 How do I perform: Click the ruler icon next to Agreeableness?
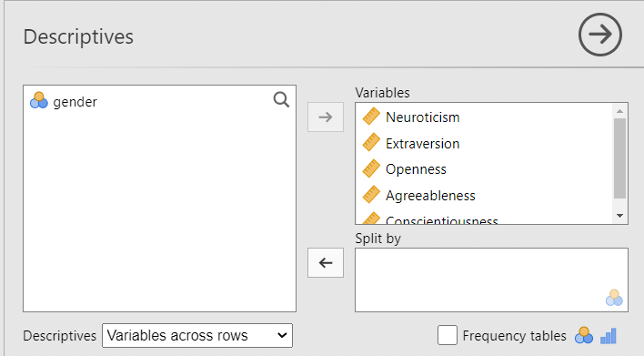tap(371, 195)
